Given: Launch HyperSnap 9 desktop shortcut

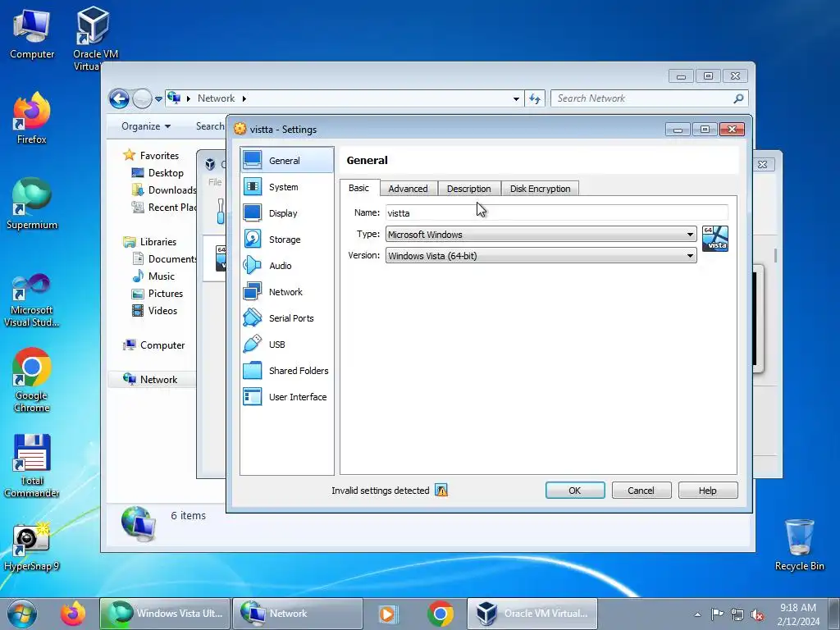Looking at the screenshot, I should [32, 546].
